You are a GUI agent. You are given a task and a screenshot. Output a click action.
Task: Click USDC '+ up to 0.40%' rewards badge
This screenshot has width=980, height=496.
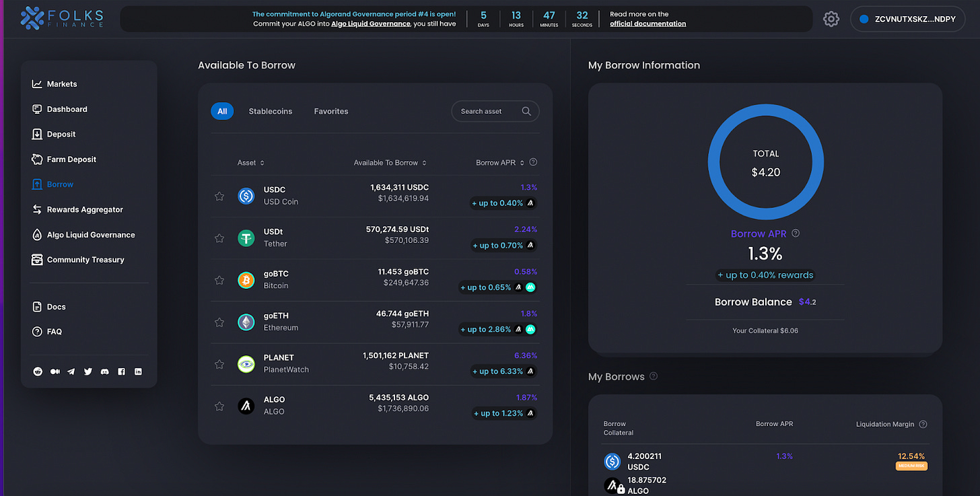click(503, 203)
